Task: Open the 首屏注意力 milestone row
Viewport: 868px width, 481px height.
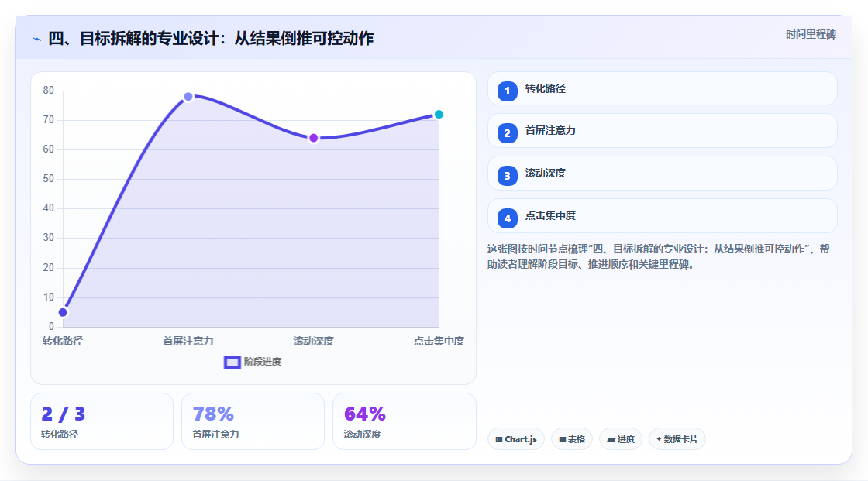Action: 662,131
